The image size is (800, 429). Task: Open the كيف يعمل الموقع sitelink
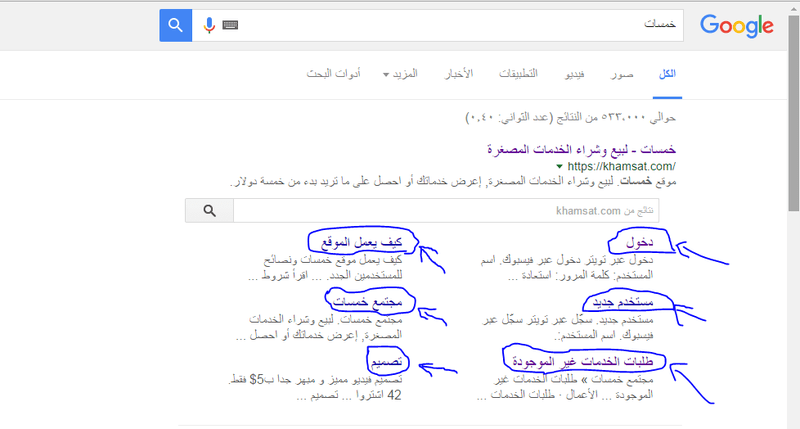point(361,242)
